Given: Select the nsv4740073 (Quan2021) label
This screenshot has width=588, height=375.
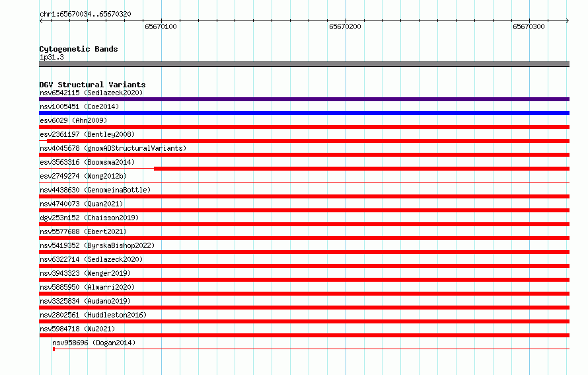Looking at the screenshot, I should click(x=81, y=204).
